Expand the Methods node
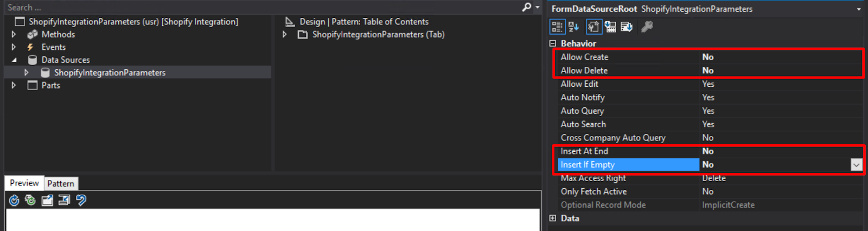 pyautogui.click(x=14, y=34)
